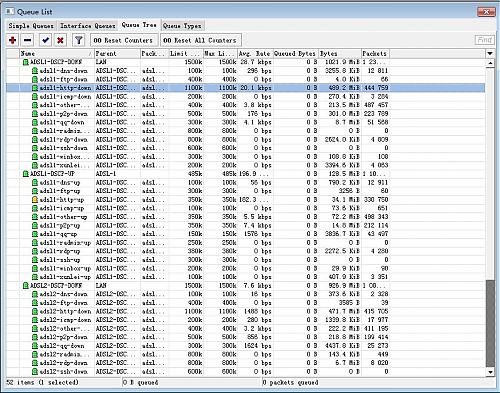Select the adsl1-xunlei-up row name

65,277
